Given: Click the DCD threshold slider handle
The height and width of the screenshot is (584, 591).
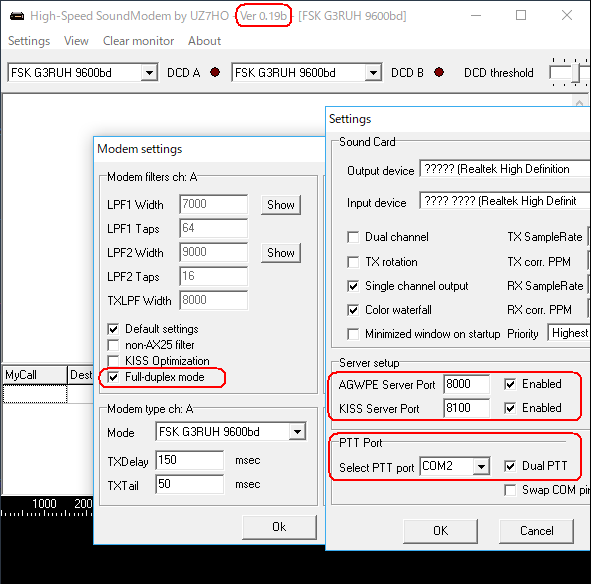Looking at the screenshot, I should 576,72.
